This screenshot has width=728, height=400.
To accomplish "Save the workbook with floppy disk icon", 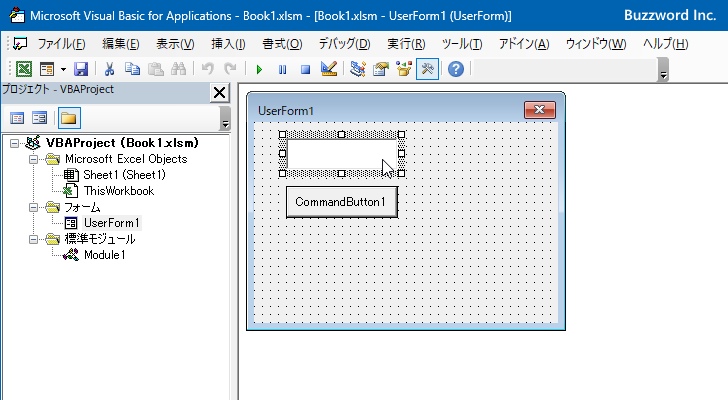I will (x=81, y=69).
